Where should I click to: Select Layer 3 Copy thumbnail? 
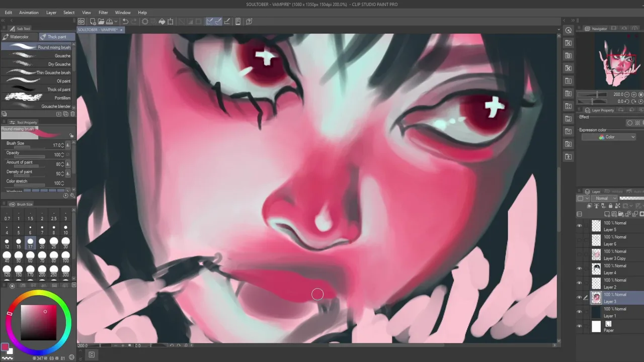[x=596, y=255]
